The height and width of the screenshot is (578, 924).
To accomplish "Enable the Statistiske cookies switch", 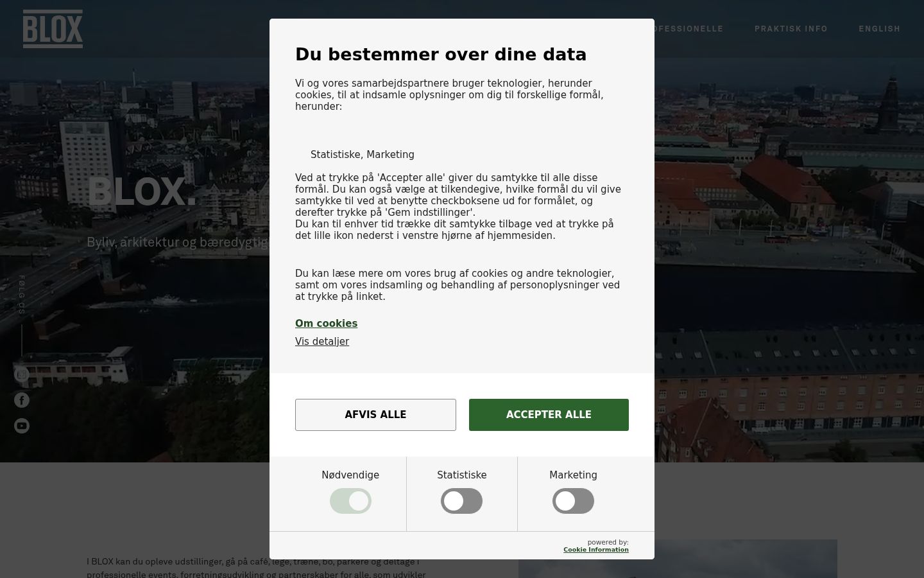I will (x=461, y=501).
